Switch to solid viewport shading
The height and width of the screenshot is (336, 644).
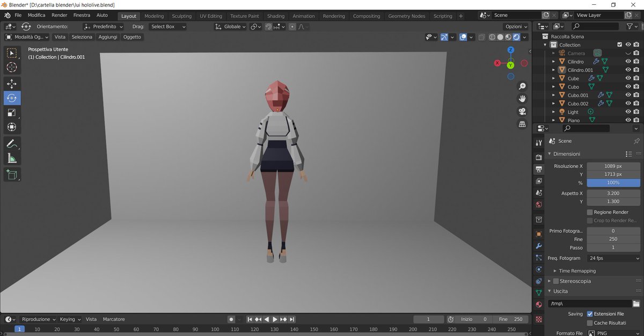(500, 37)
